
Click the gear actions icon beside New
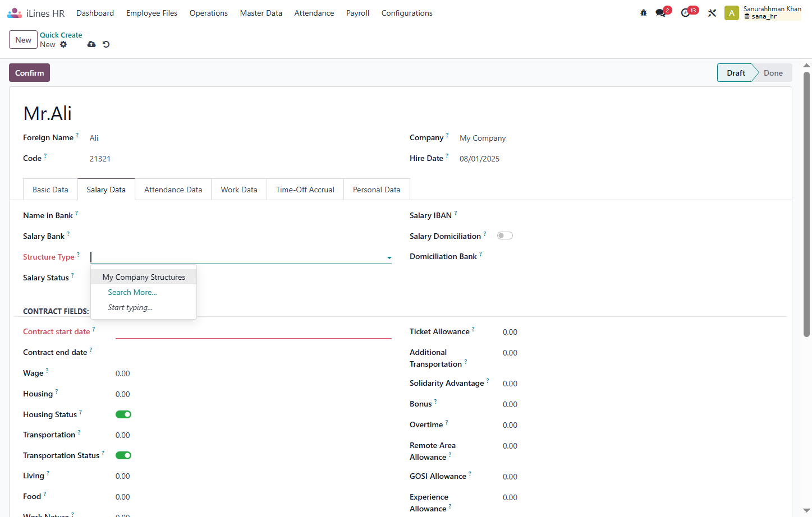click(63, 44)
